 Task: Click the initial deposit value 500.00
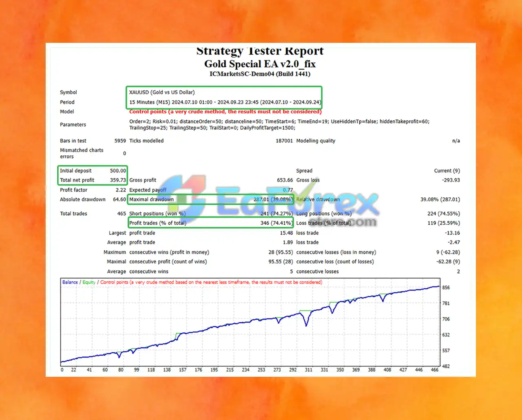point(118,170)
